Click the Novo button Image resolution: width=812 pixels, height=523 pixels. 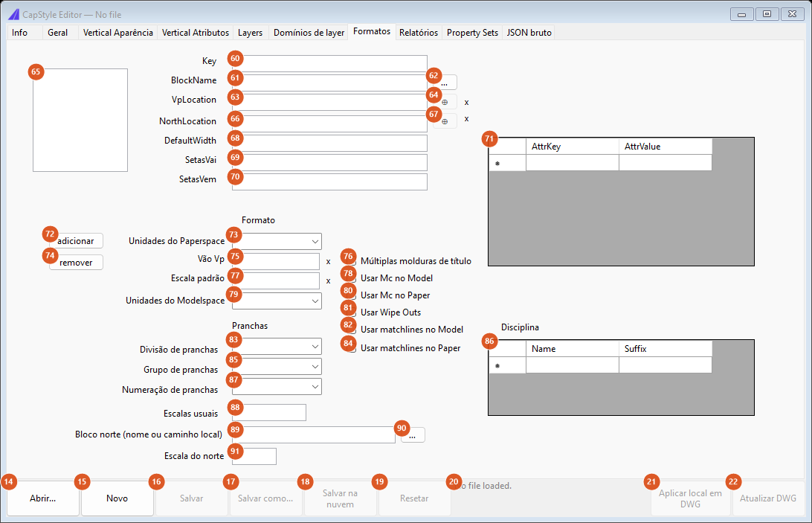tap(117, 498)
